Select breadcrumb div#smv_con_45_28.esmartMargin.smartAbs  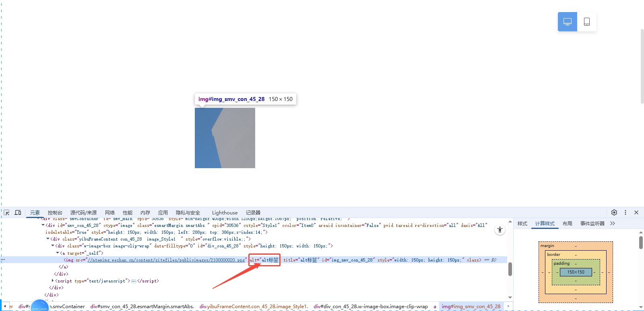click(x=142, y=307)
